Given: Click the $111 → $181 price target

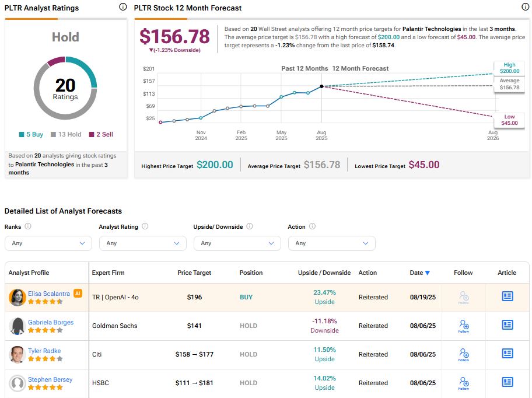Looking at the screenshot, I should (x=194, y=383).
